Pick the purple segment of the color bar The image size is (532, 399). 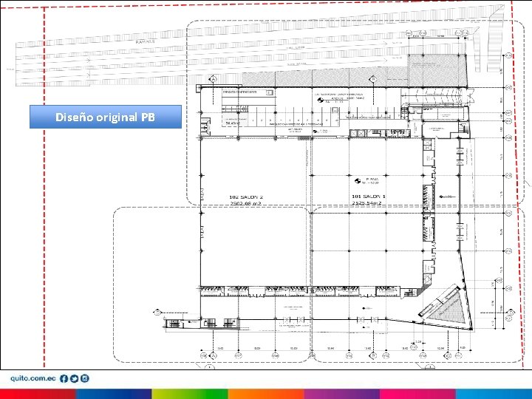(x=342, y=394)
